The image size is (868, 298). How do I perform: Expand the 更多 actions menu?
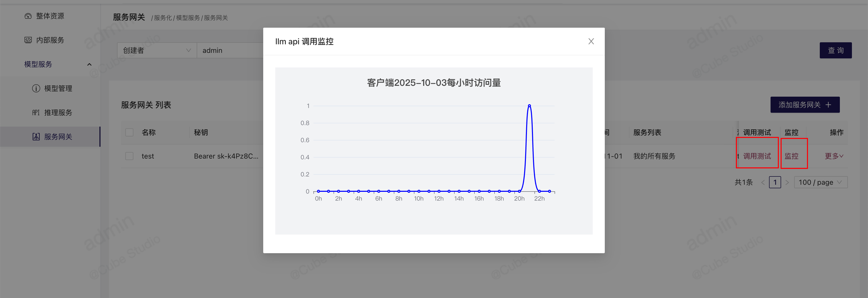pyautogui.click(x=834, y=156)
